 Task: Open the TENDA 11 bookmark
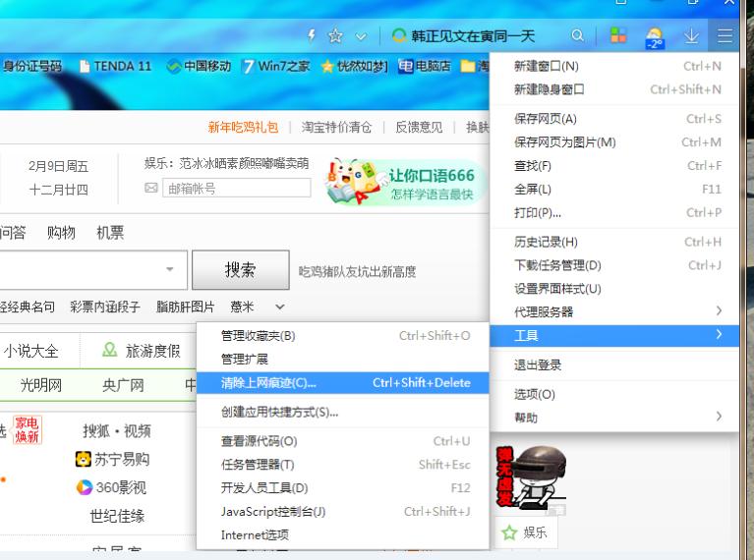[115, 66]
